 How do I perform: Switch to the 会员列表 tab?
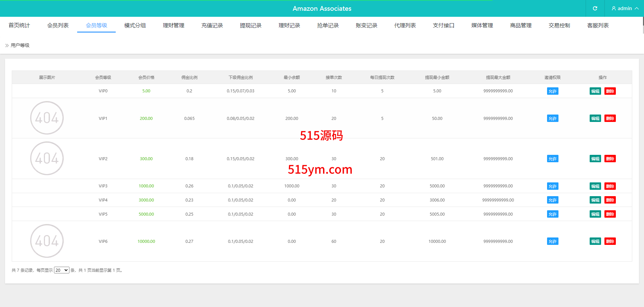(x=58, y=26)
